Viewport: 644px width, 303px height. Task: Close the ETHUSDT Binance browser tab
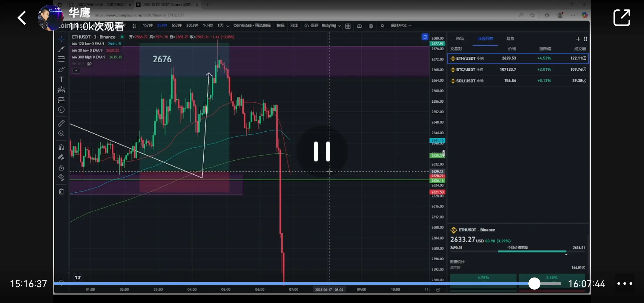click(197, 5)
